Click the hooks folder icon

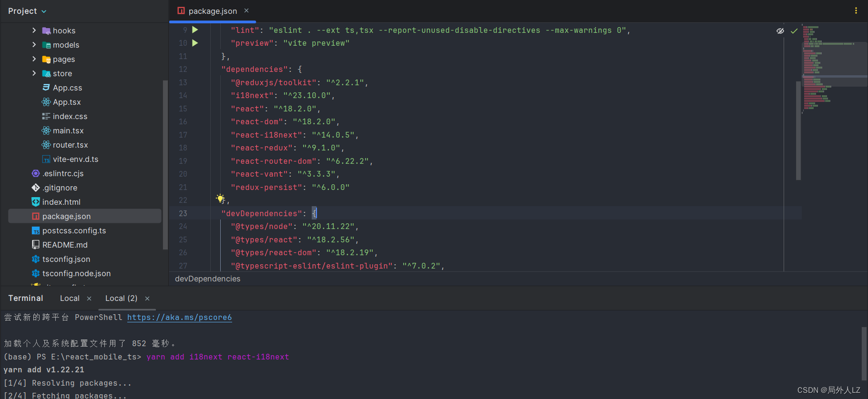click(x=46, y=30)
